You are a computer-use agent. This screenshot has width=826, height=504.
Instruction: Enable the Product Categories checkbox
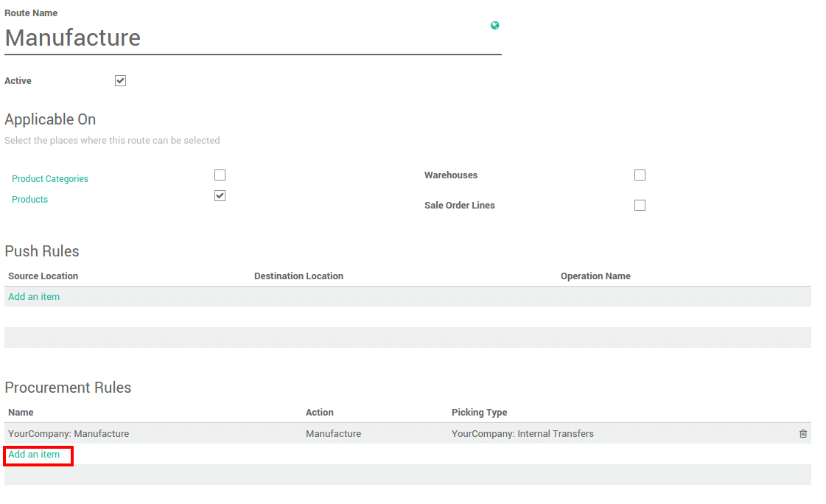pyautogui.click(x=220, y=175)
